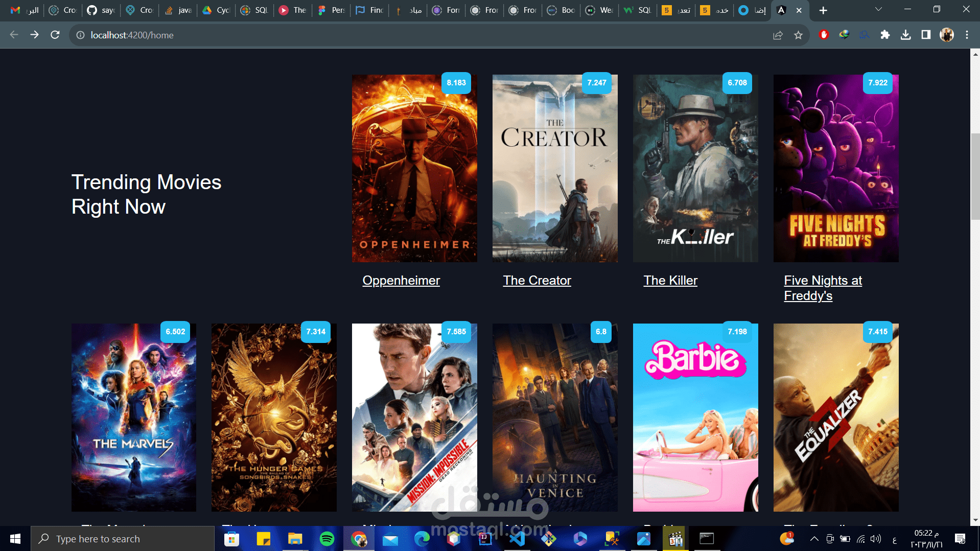The width and height of the screenshot is (980, 551).
Task: Switch to the Figma 'Pers' tab
Action: tap(331, 10)
